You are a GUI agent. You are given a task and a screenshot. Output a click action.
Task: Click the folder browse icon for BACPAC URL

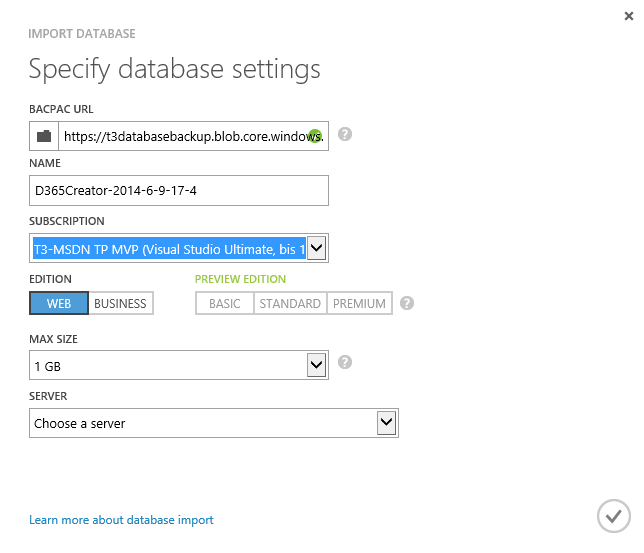click(44, 135)
